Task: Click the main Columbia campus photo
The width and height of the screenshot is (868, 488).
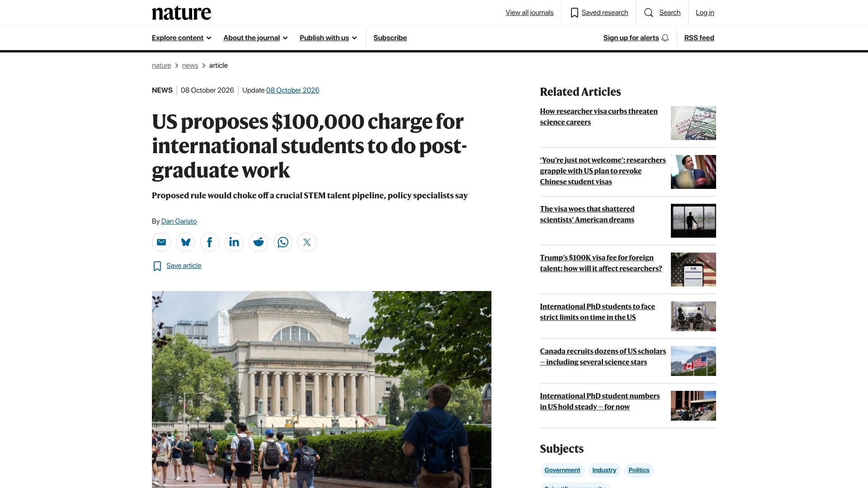Action: 321,389
